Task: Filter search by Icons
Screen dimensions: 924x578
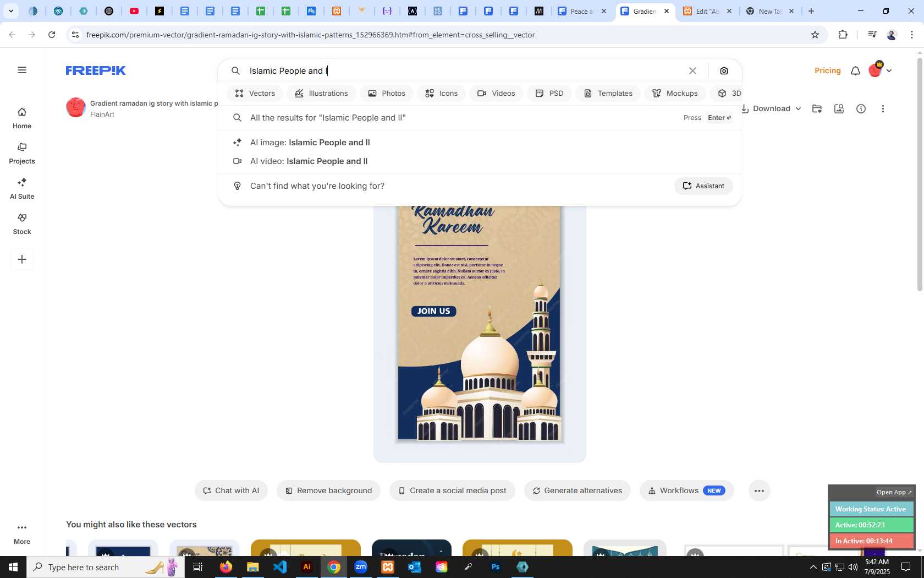Action: 441,93
